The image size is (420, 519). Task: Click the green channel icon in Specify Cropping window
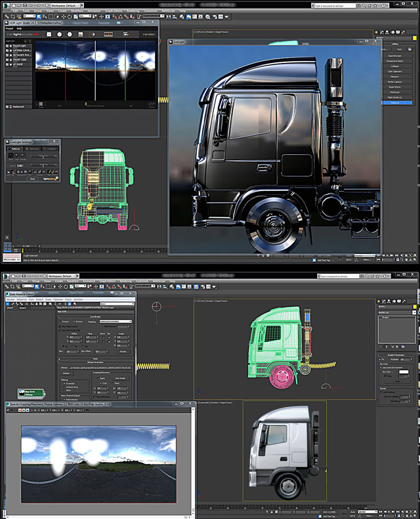click(x=24, y=410)
